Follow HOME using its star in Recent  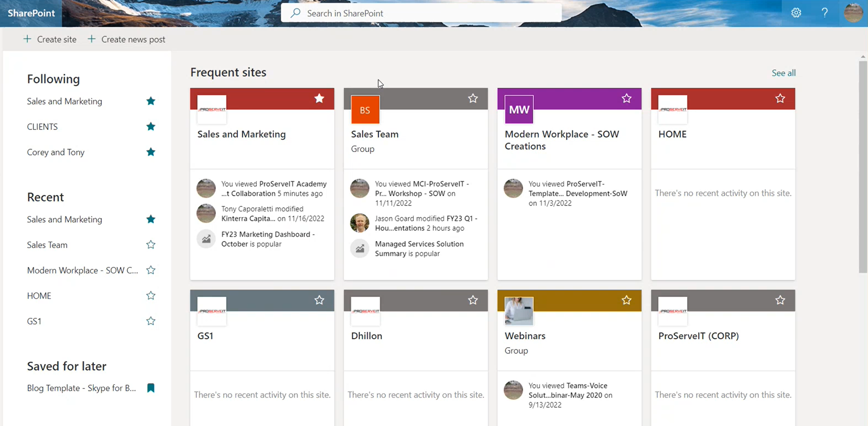click(x=150, y=296)
